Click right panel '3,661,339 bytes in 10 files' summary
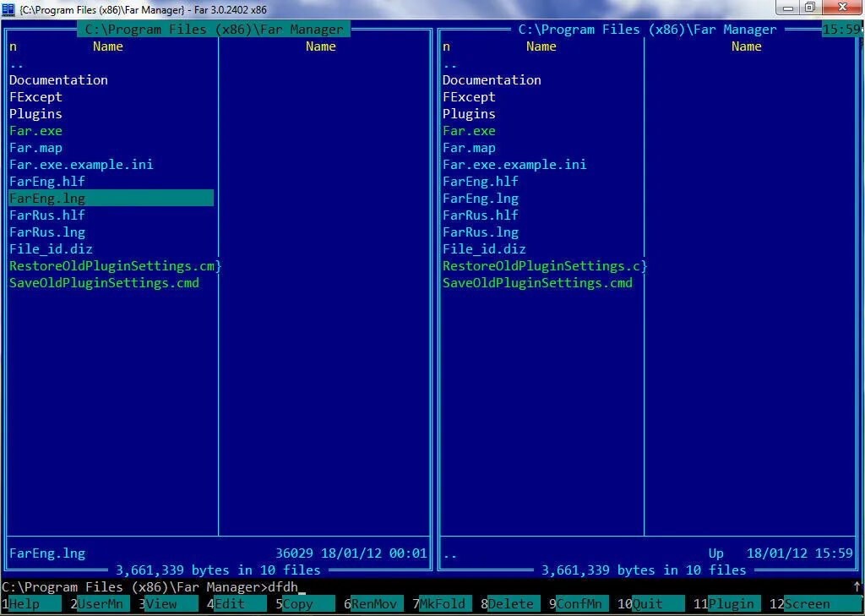 pos(644,570)
